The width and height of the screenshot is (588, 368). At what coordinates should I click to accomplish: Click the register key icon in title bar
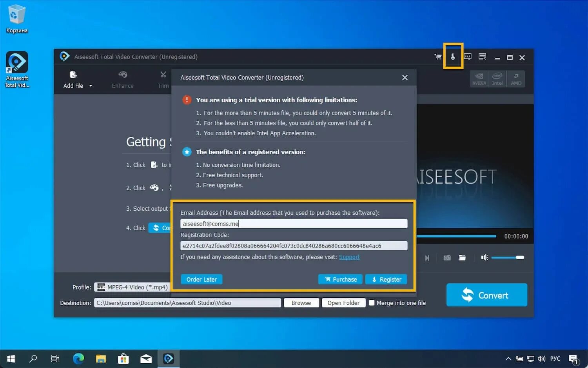(x=453, y=57)
